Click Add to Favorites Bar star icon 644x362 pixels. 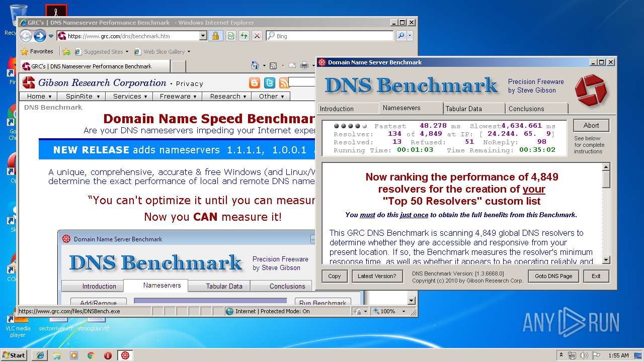66,51
